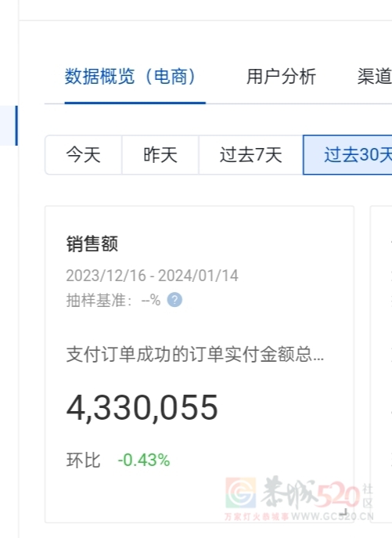Choose the 过去7天 range
The height and width of the screenshot is (538, 392).
click(x=250, y=155)
